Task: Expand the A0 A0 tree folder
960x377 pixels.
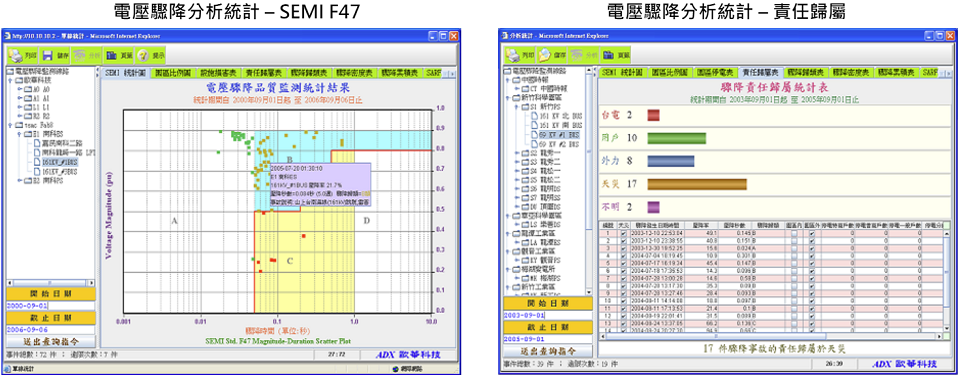Action: [x=20, y=89]
